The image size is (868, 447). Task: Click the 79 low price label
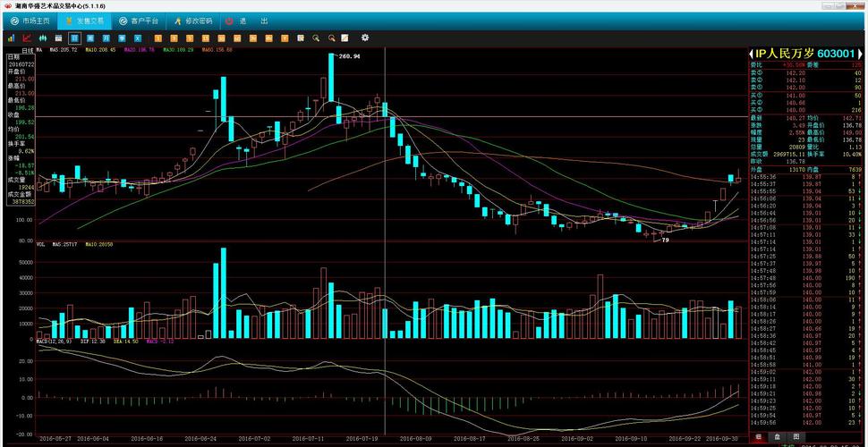click(666, 240)
